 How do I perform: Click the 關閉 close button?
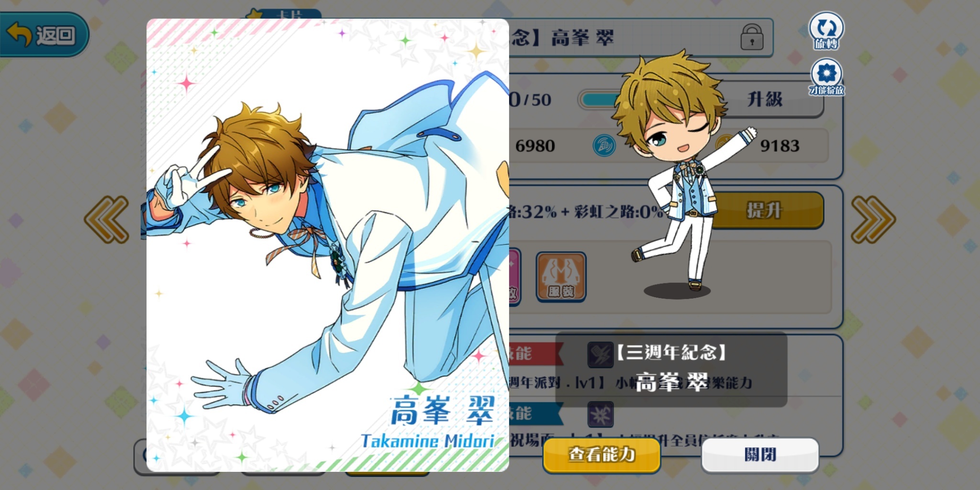pos(760,455)
